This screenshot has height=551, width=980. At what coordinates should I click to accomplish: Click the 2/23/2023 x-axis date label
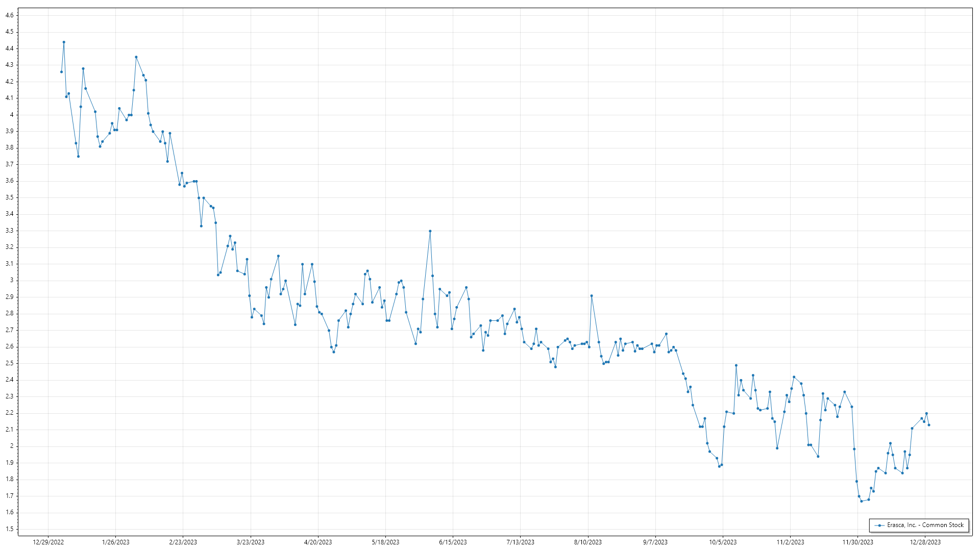pyautogui.click(x=183, y=542)
